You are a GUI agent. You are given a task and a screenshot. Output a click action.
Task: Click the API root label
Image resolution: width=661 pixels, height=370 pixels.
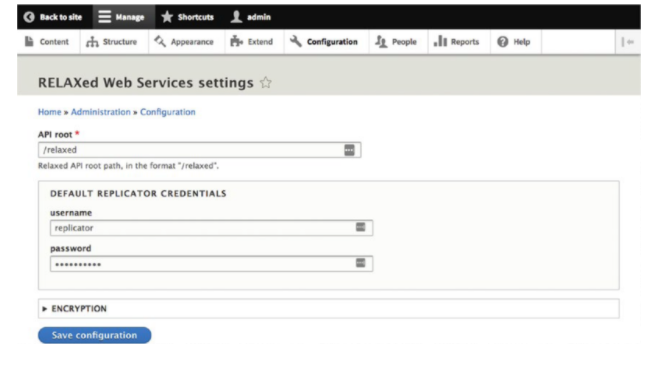(x=55, y=135)
